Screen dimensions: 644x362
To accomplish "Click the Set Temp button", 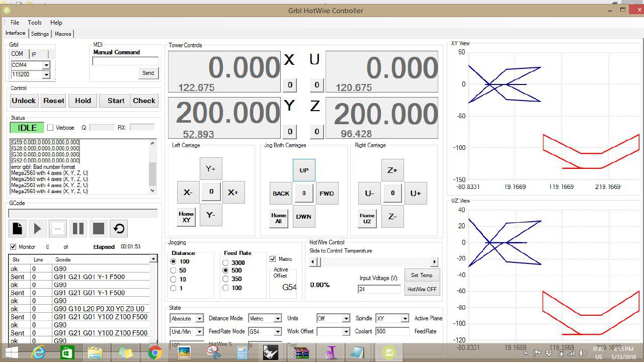I will click(x=422, y=275).
